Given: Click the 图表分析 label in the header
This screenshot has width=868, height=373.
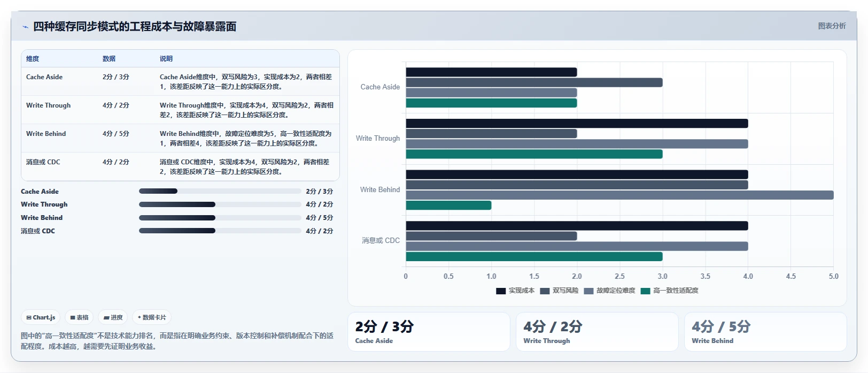Looking at the screenshot, I should click(832, 26).
